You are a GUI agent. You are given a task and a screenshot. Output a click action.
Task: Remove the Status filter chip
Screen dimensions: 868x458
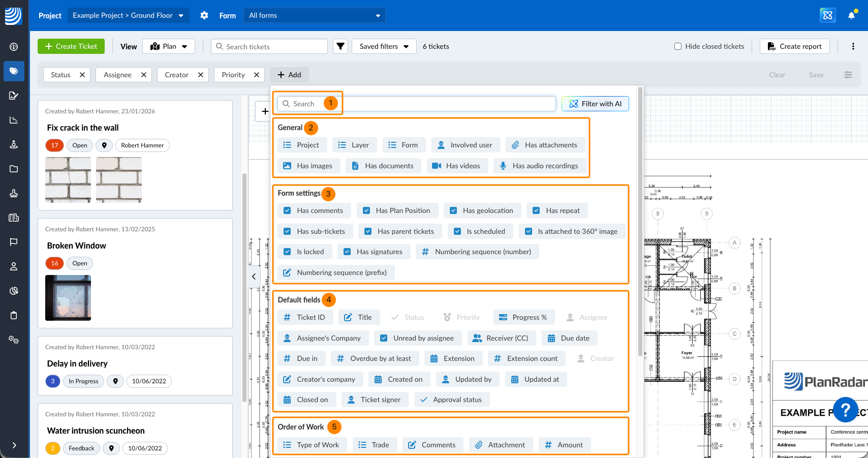[82, 75]
